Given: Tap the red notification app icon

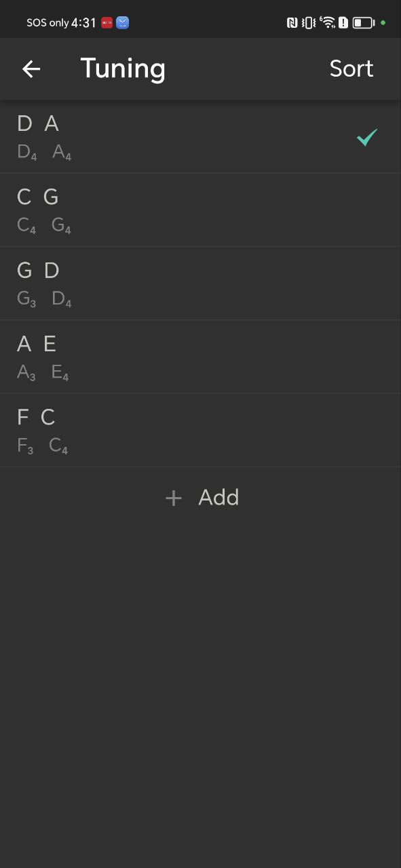Looking at the screenshot, I should tap(107, 23).
